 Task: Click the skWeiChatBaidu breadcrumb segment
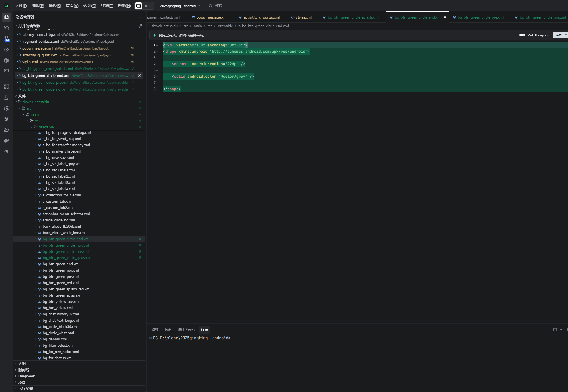click(x=165, y=26)
